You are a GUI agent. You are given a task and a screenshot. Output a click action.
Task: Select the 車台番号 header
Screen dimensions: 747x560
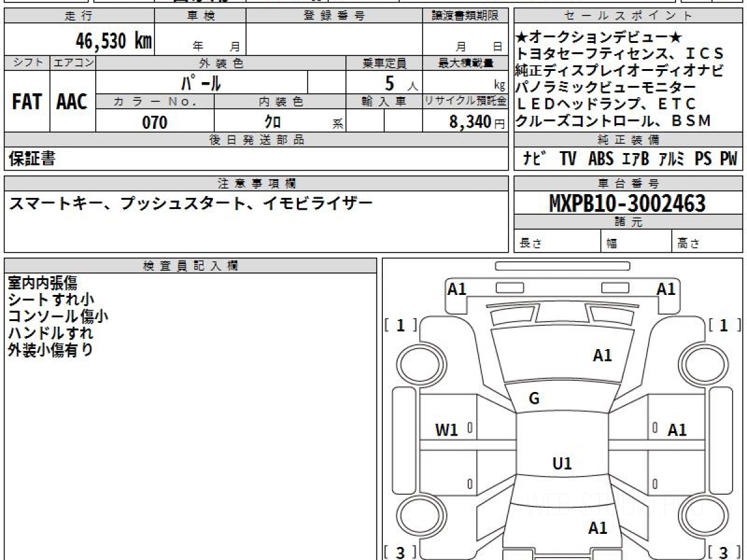629,183
